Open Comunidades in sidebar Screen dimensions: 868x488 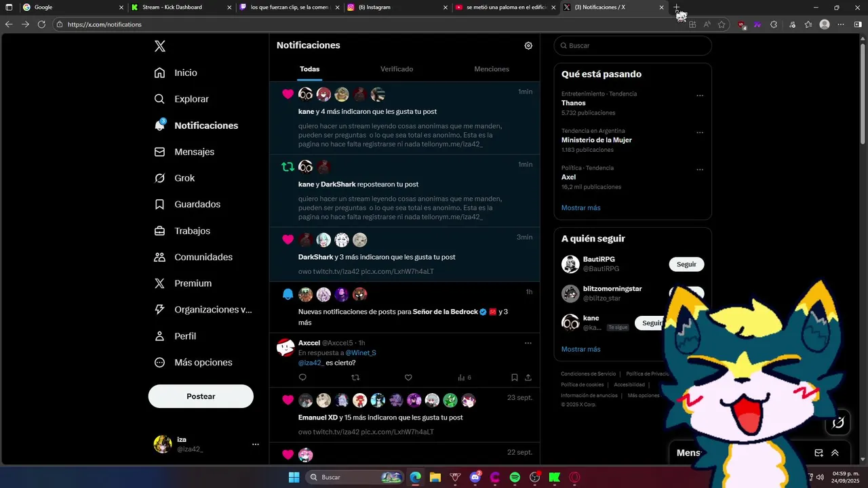(193, 257)
